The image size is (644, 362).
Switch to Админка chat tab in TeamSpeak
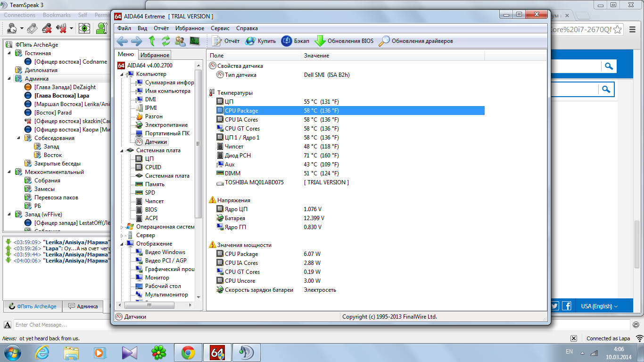click(83, 306)
